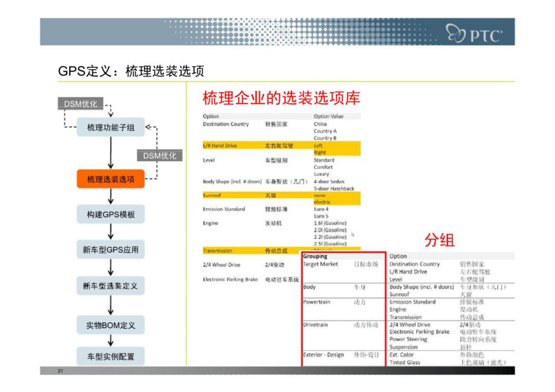Open the 构建GPS模板 flow step
The height and width of the screenshot is (392, 555).
tap(110, 214)
